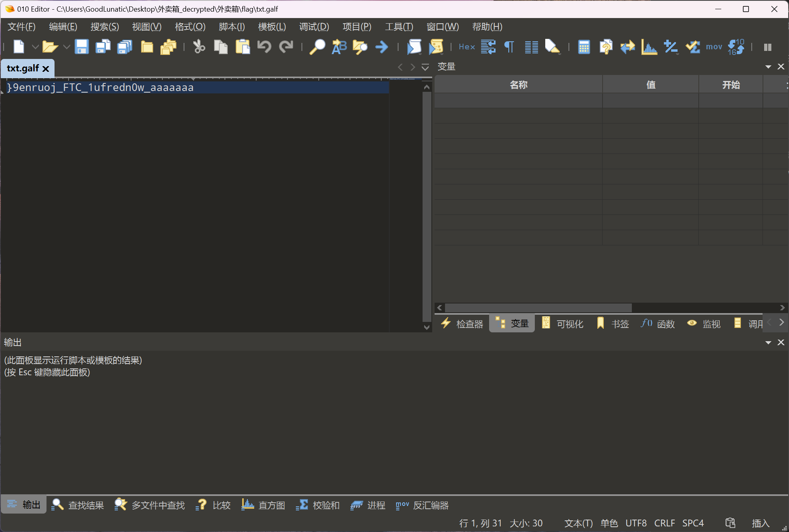Click the Open File folder icon

tap(50, 47)
